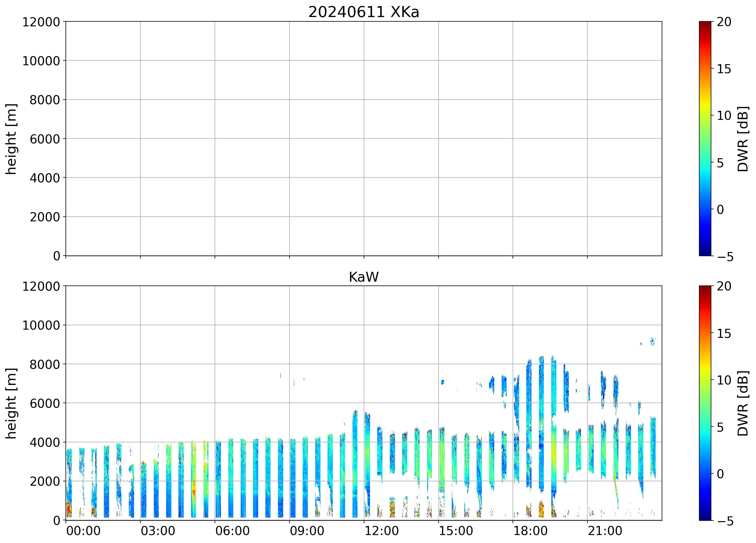
Task: Click the 03:00 time axis label
Action: [x=158, y=531]
